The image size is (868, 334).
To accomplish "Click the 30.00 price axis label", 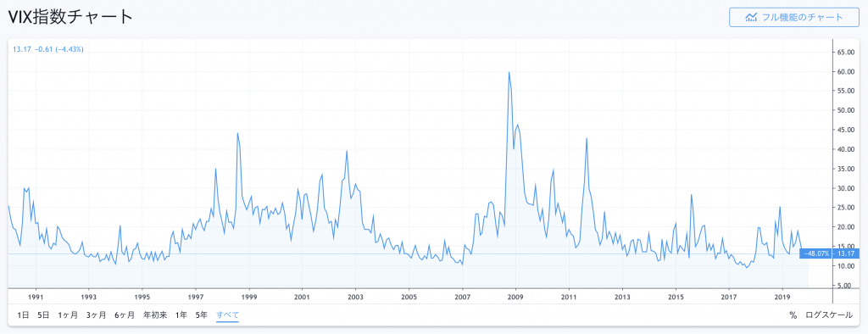I will coord(847,188).
